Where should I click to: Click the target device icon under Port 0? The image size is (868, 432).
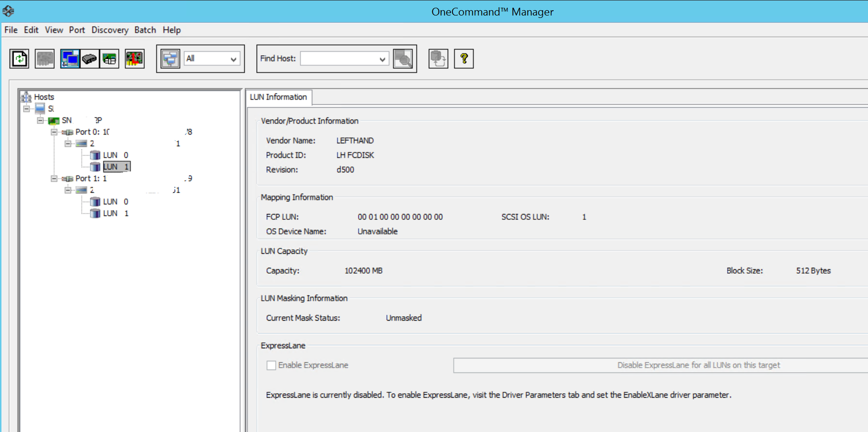pyautogui.click(x=81, y=143)
